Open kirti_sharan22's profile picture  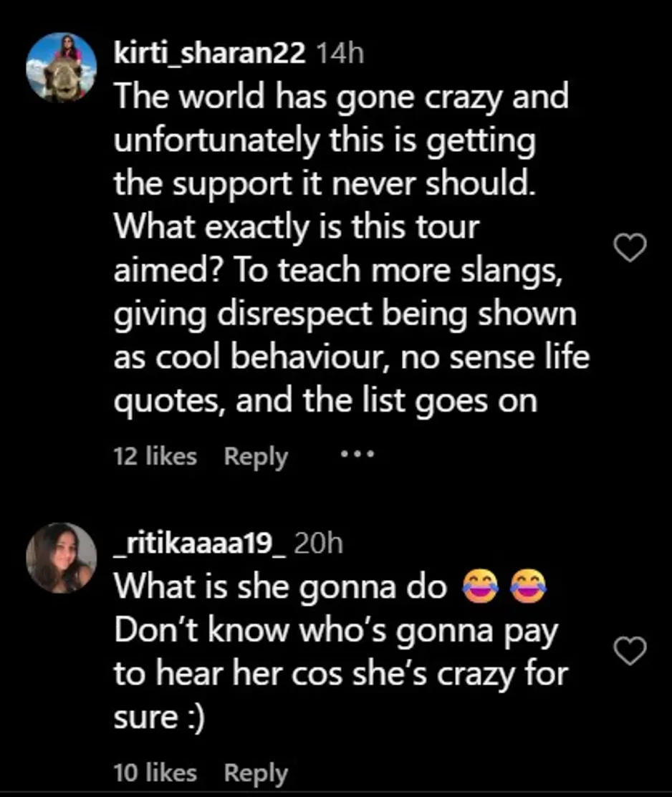tap(61, 67)
